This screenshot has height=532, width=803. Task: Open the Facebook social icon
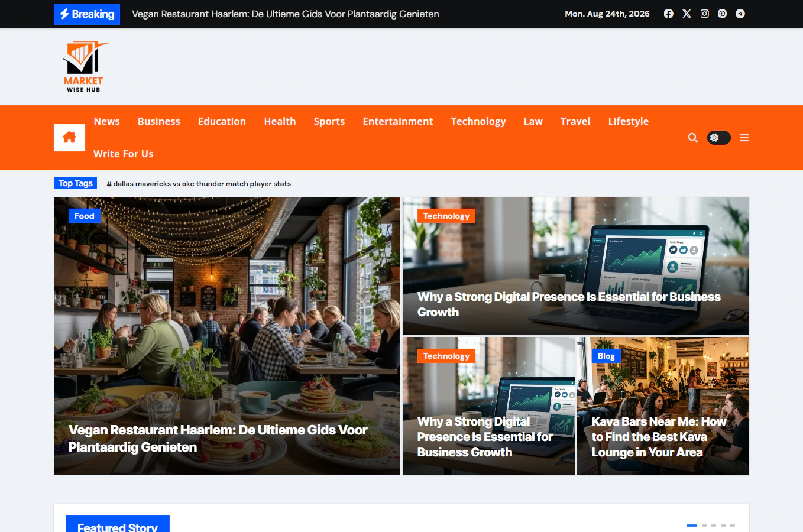(668, 14)
